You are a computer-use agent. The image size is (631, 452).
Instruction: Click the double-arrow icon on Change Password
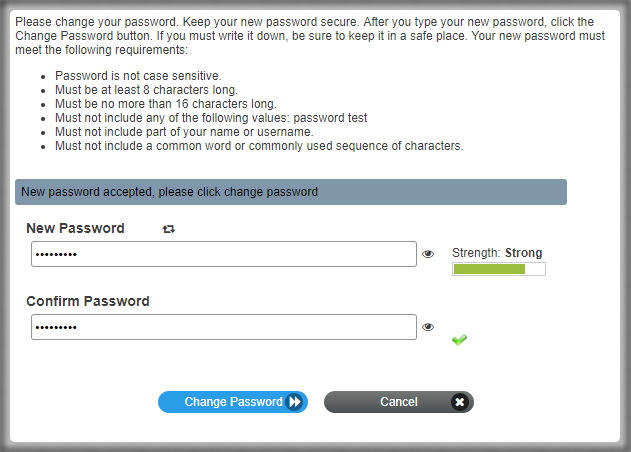(x=295, y=402)
